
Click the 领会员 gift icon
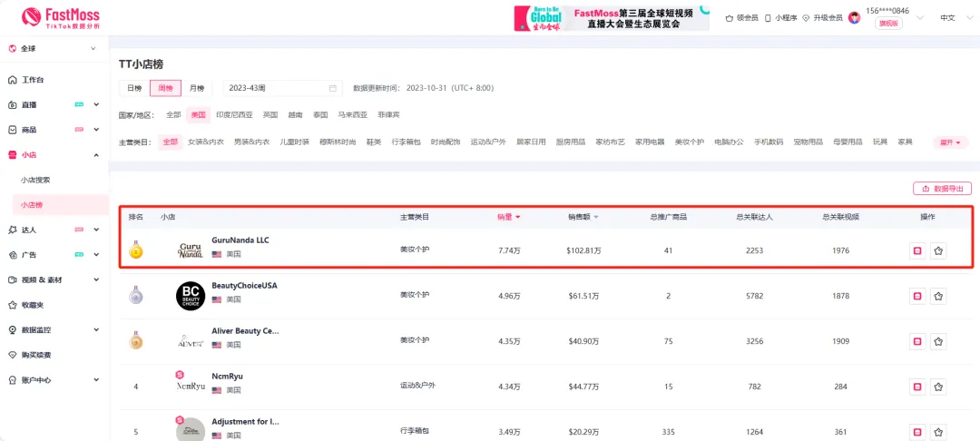coord(729,18)
